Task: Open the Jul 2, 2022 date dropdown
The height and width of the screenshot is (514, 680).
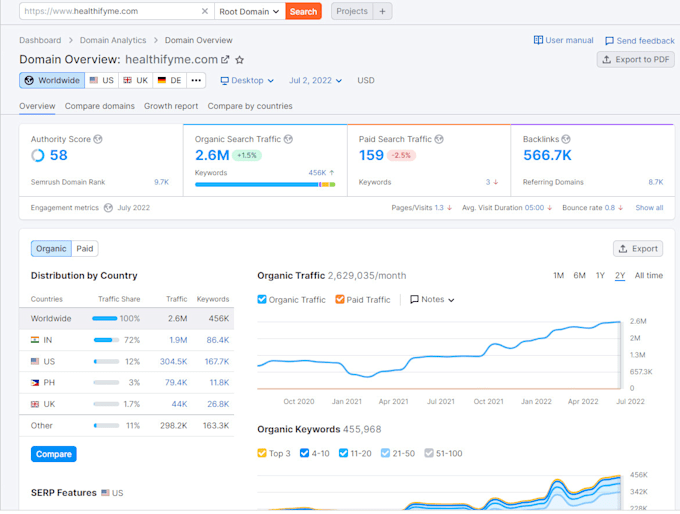Action: coord(315,81)
